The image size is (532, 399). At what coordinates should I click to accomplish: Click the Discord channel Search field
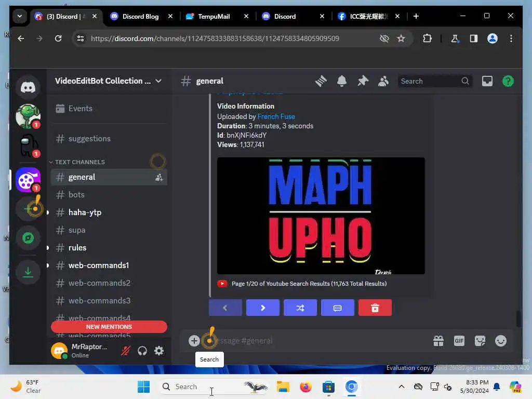[435, 81]
